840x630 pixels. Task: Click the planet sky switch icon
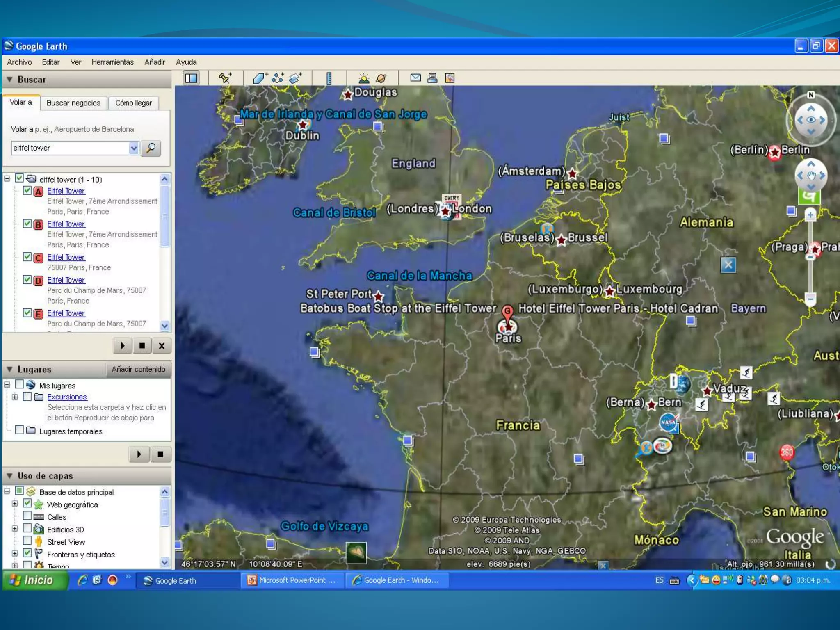[381, 78]
